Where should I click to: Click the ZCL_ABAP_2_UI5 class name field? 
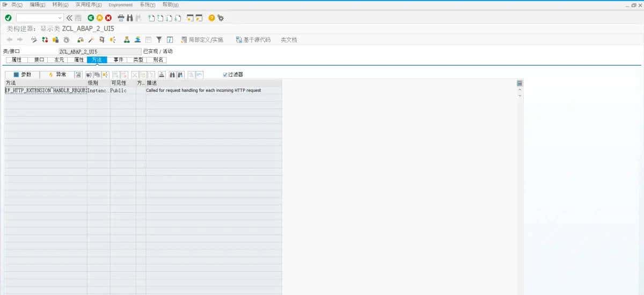click(x=100, y=51)
